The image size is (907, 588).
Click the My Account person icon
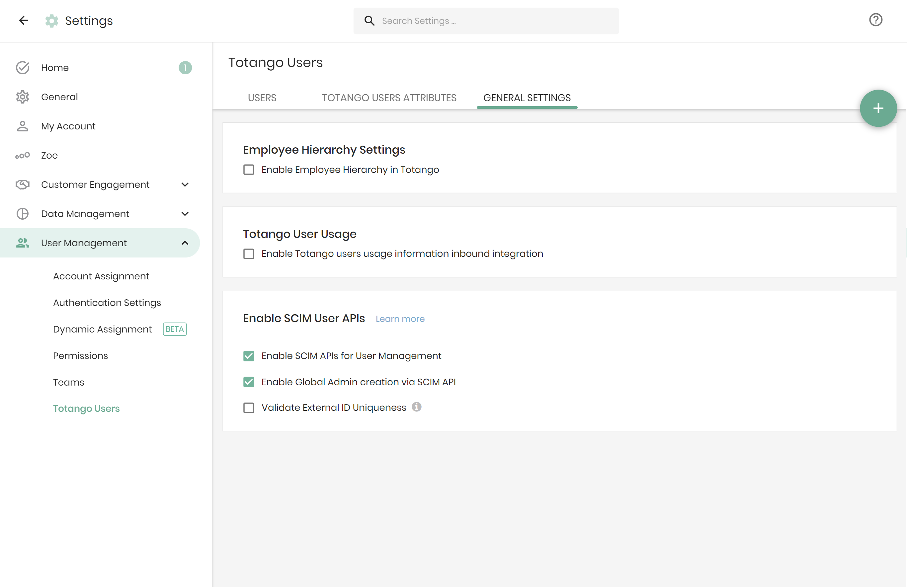23,126
